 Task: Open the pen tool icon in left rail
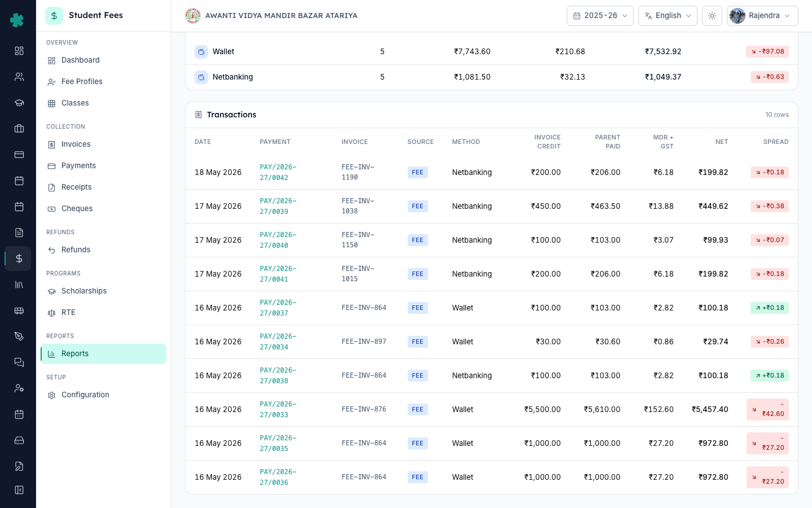[x=19, y=336]
